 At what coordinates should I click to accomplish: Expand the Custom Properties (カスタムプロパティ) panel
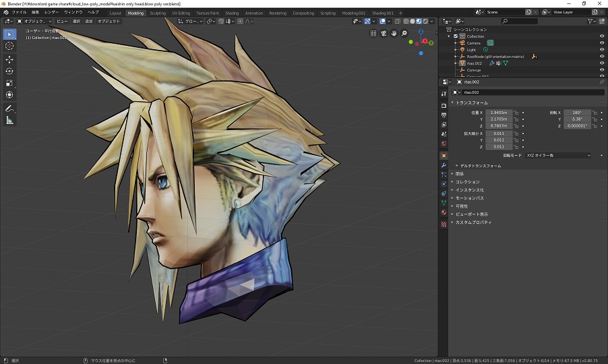452,222
